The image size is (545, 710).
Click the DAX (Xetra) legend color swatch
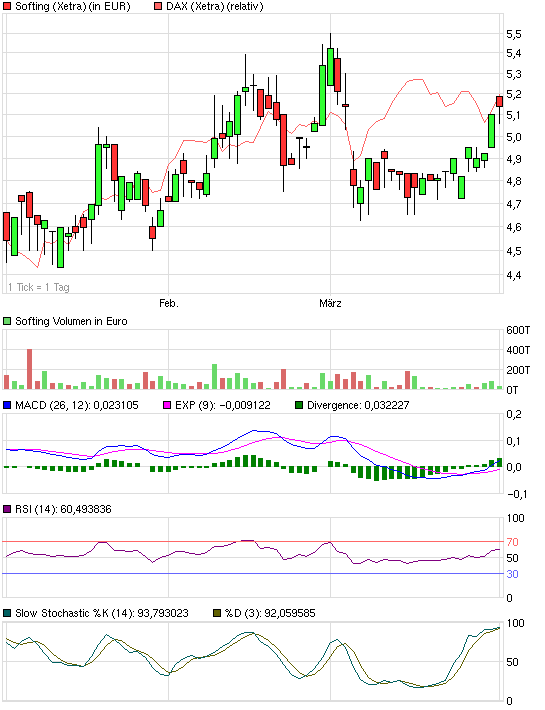click(158, 6)
